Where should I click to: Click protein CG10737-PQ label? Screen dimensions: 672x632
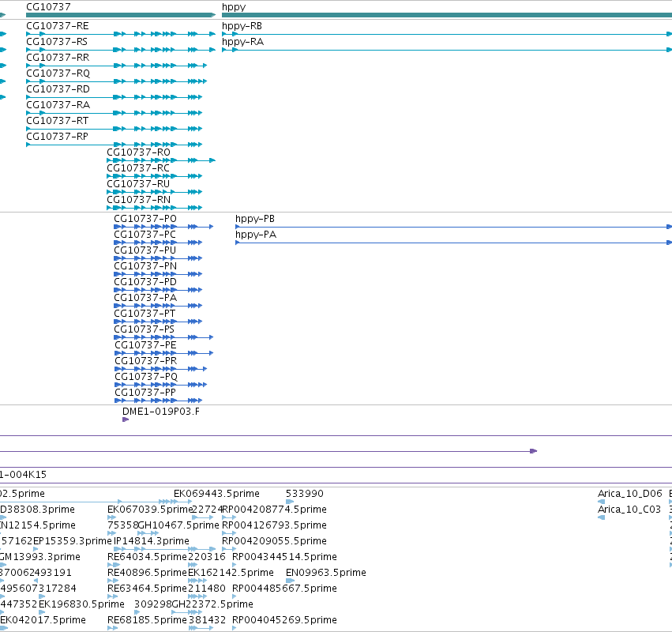tap(146, 378)
